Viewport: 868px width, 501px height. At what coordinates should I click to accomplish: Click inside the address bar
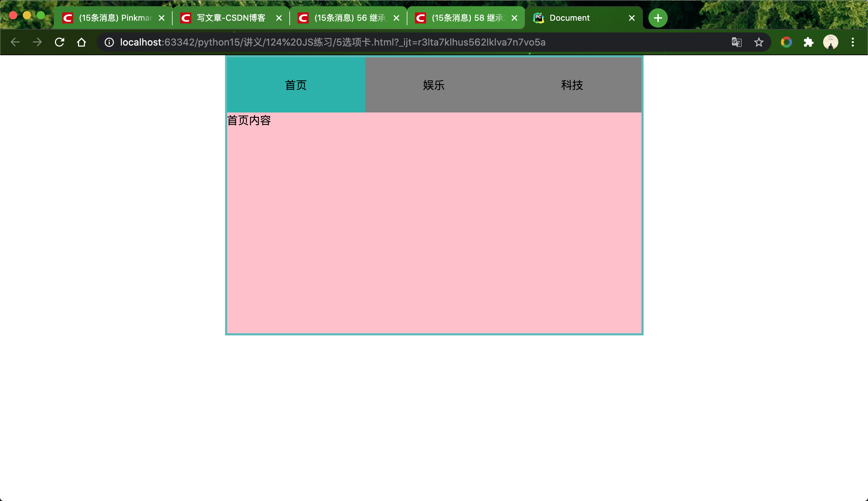tap(345, 42)
